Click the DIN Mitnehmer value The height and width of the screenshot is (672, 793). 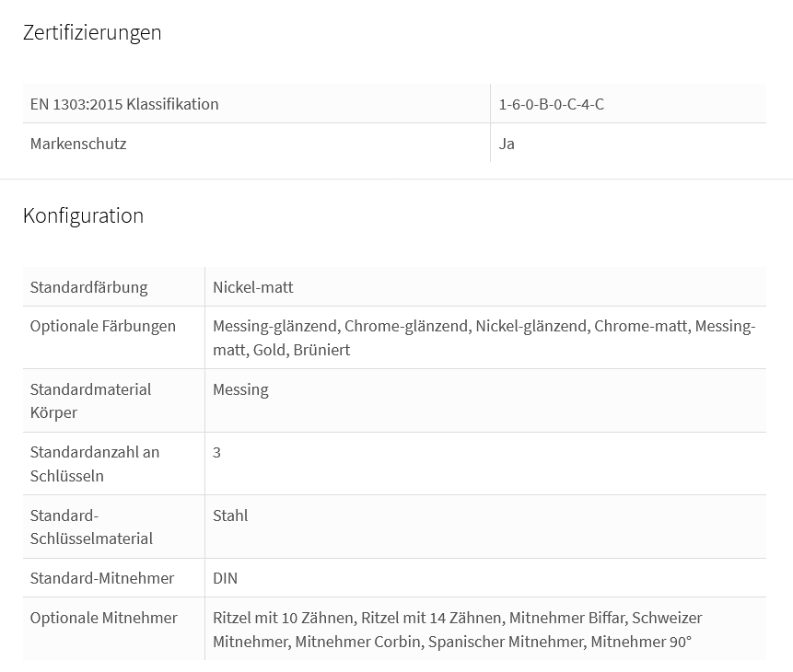pos(225,578)
